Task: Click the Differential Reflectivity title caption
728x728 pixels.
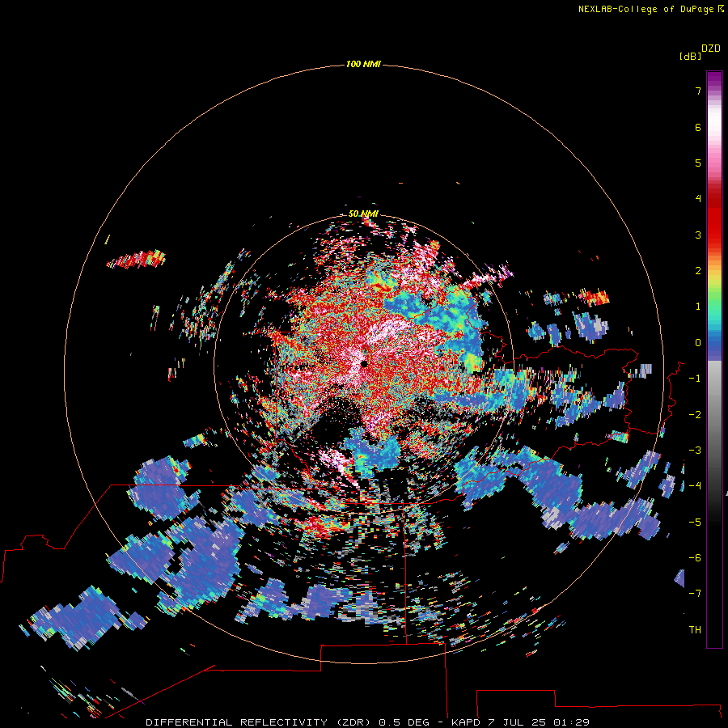Action: point(367,722)
